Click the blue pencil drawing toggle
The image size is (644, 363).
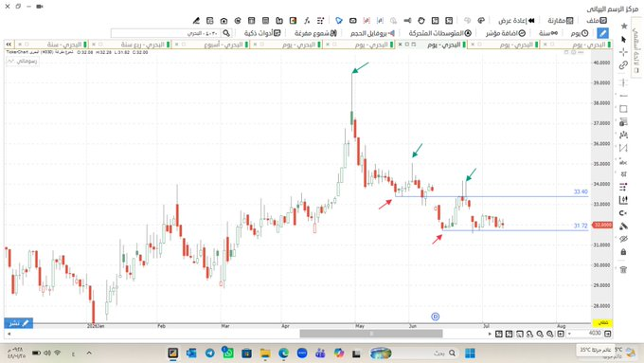click(602, 33)
